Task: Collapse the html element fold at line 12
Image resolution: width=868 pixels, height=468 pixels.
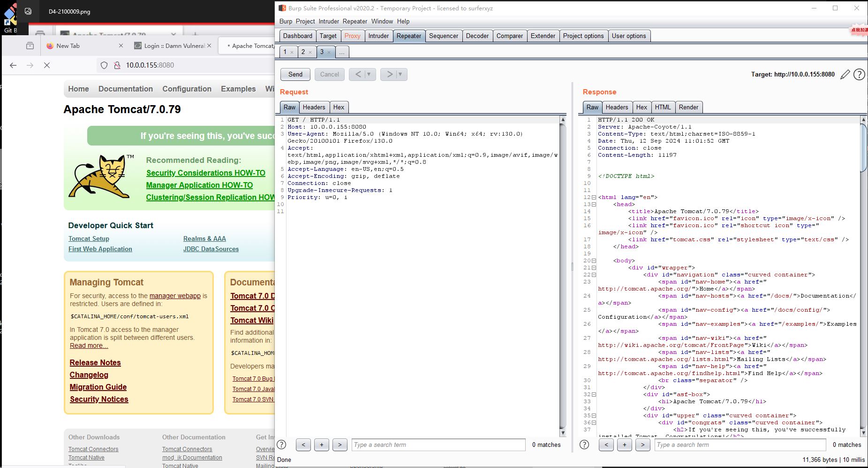Action: (x=594, y=197)
